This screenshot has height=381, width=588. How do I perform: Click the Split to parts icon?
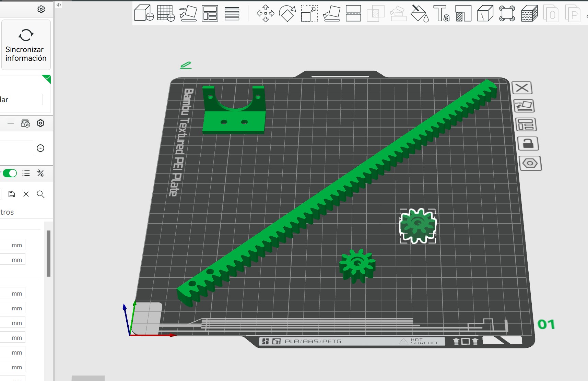[573, 13]
